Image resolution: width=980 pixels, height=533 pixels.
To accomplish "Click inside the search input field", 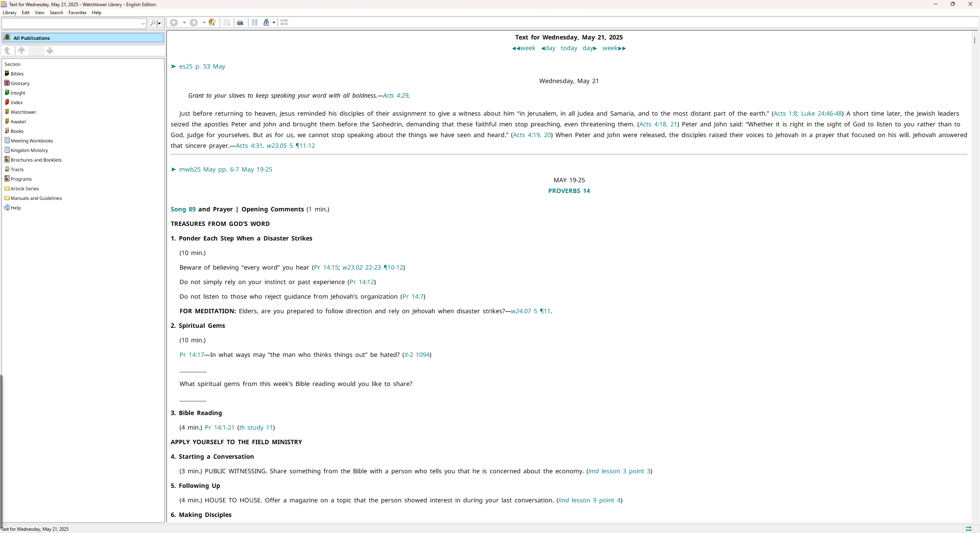I will pyautogui.click(x=71, y=24).
